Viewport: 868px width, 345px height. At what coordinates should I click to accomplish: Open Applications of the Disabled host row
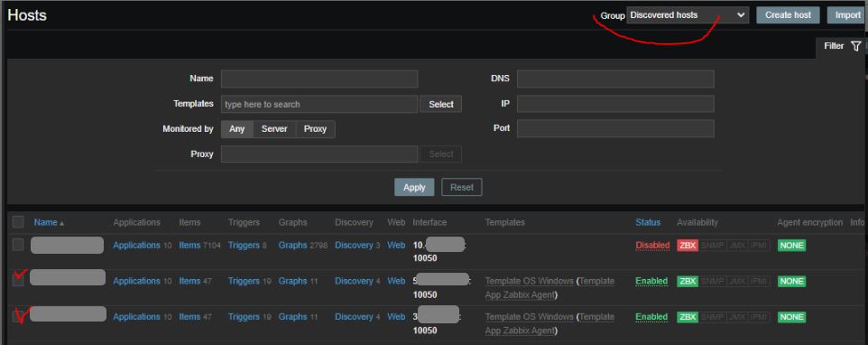click(x=136, y=245)
